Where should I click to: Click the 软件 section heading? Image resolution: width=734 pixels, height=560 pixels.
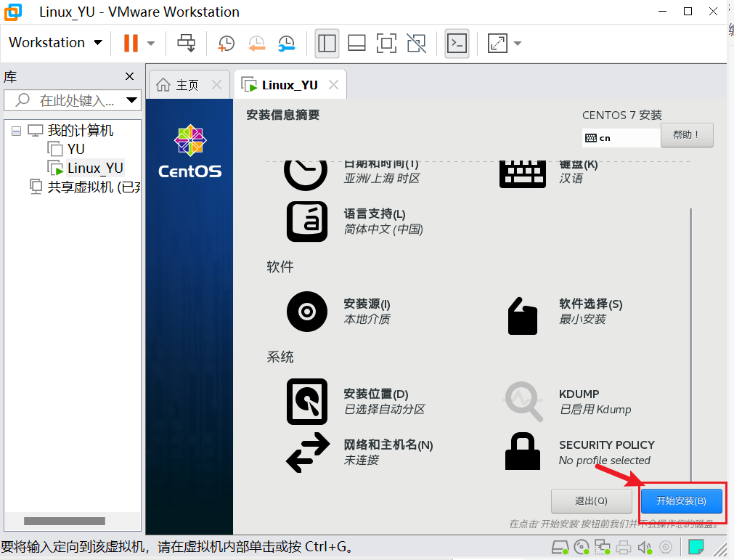[280, 267]
